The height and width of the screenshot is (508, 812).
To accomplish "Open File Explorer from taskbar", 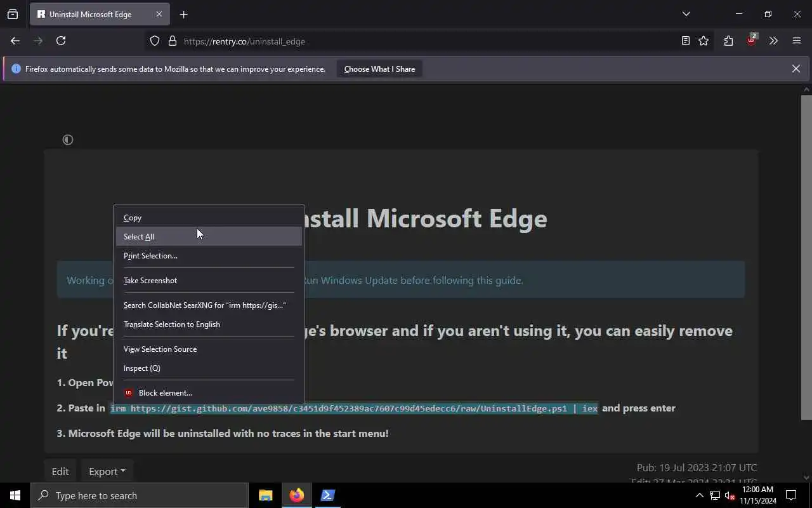I will 265,495.
